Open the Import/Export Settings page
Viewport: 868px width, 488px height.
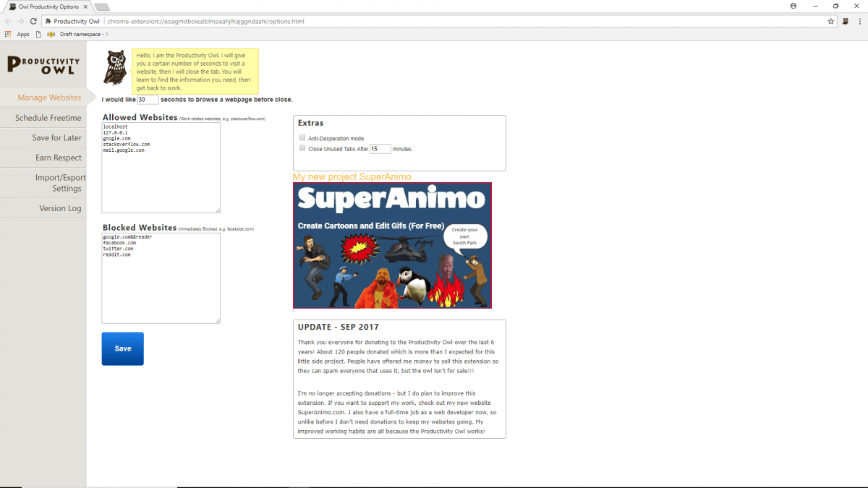(60, 182)
